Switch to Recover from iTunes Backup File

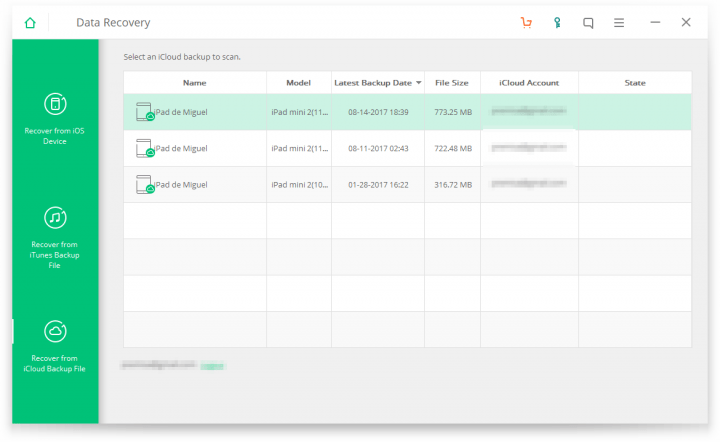(55, 255)
